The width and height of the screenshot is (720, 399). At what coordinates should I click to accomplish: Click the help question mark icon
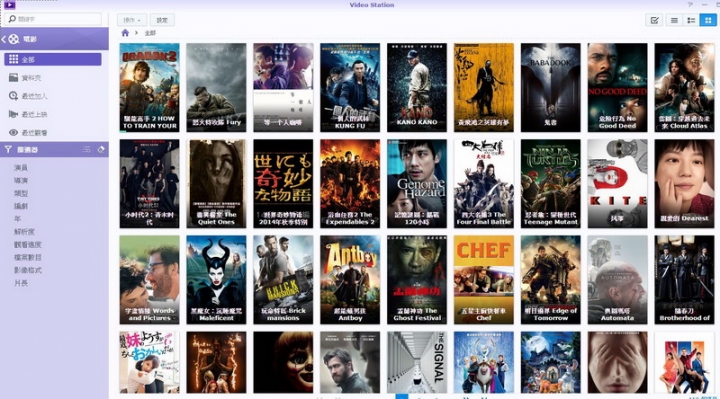point(690,5)
